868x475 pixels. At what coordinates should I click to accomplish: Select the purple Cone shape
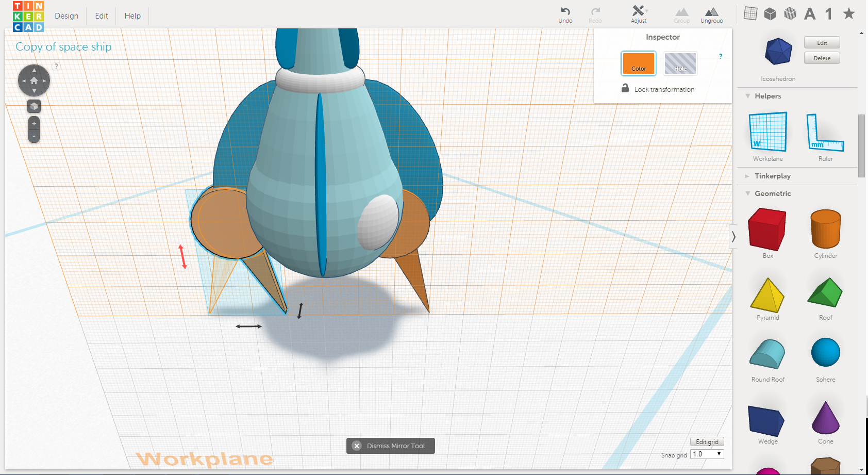(x=826, y=418)
